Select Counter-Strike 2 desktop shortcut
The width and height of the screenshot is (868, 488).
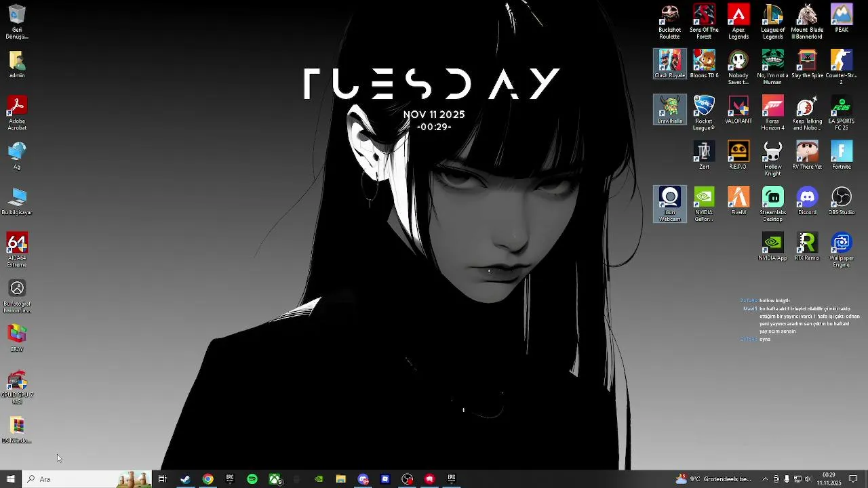pyautogui.click(x=842, y=67)
